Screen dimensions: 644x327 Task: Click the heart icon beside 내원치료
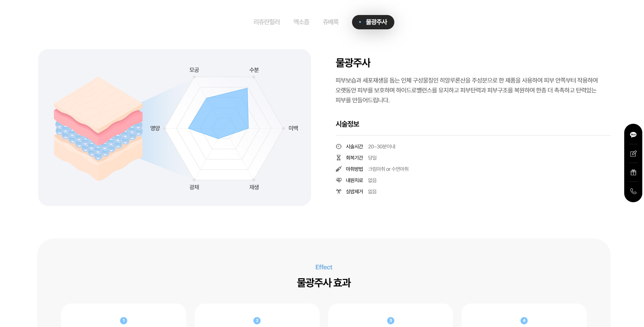pyautogui.click(x=338, y=180)
